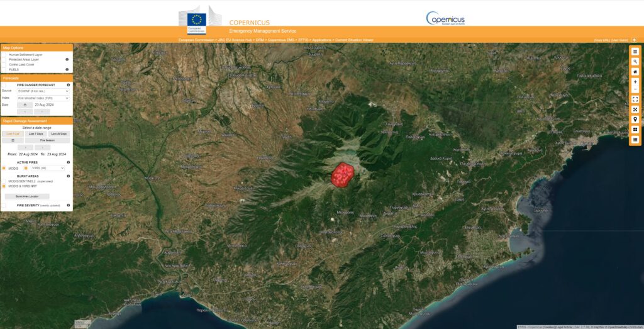Zoom in with the plus button

coord(635,82)
